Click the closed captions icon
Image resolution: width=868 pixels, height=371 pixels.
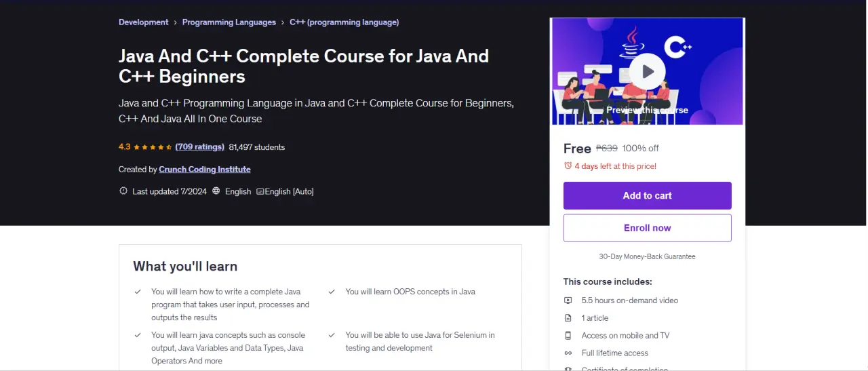tap(260, 192)
